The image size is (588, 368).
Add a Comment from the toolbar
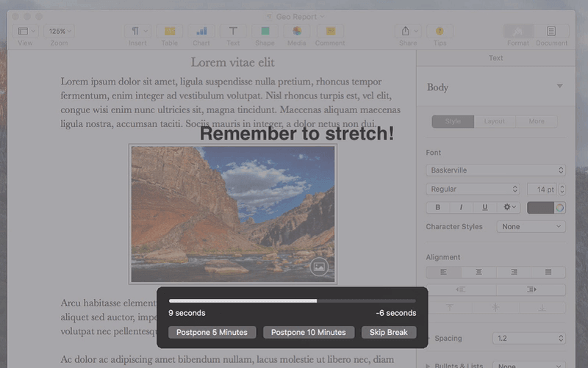[330, 31]
